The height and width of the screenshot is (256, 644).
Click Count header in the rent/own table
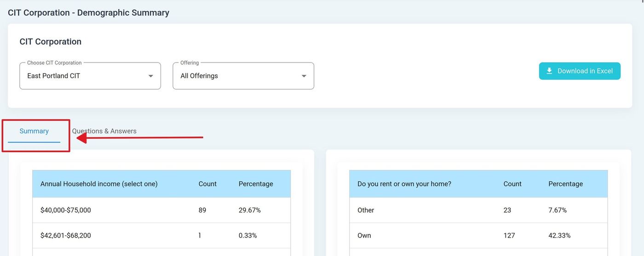(x=512, y=184)
